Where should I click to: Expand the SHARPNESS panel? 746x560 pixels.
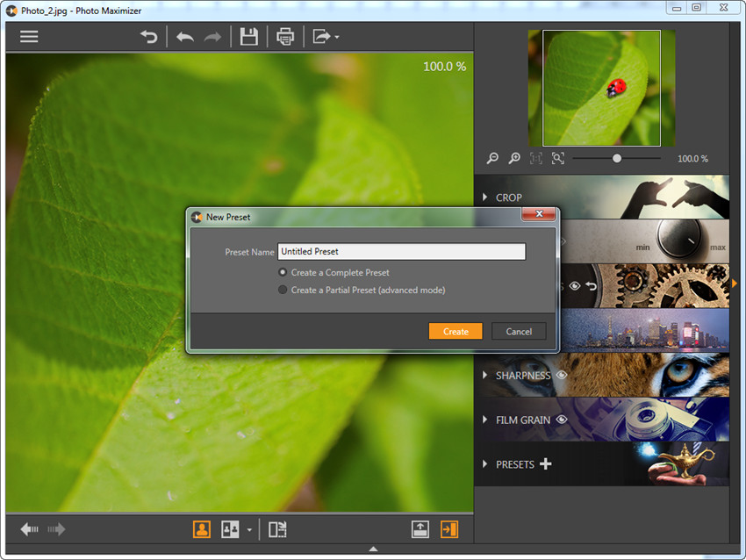[x=484, y=375]
